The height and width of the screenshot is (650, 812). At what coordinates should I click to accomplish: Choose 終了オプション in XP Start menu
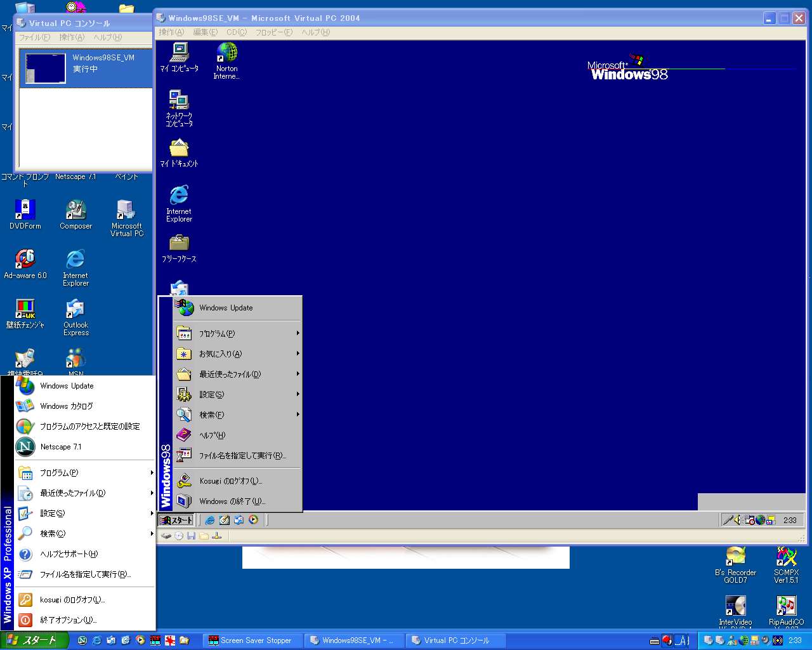(85, 620)
